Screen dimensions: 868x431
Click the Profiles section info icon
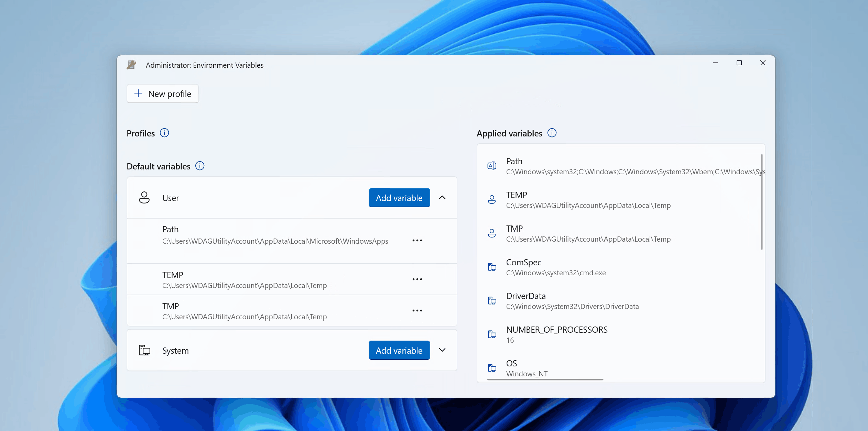coord(164,133)
